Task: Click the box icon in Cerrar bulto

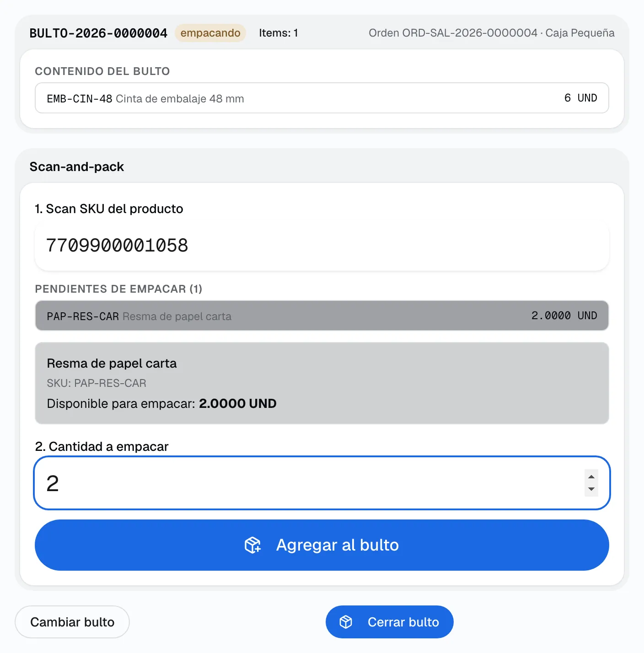Action: tap(346, 622)
